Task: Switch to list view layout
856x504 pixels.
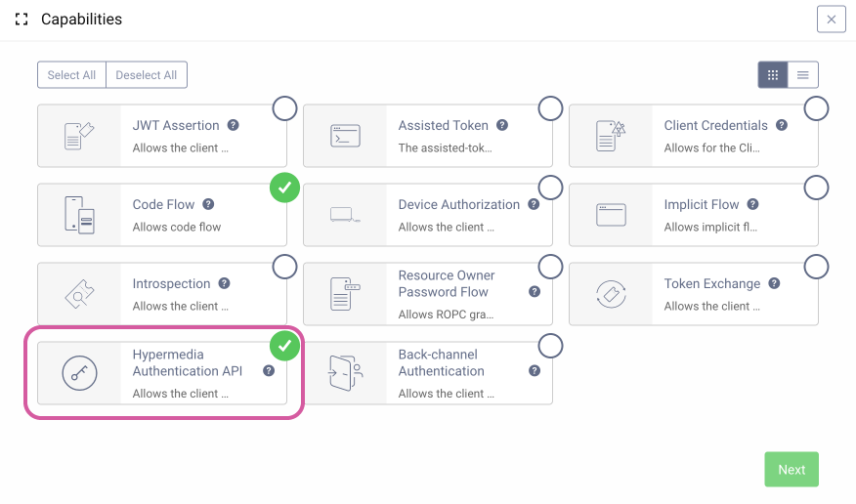Action: (803, 75)
